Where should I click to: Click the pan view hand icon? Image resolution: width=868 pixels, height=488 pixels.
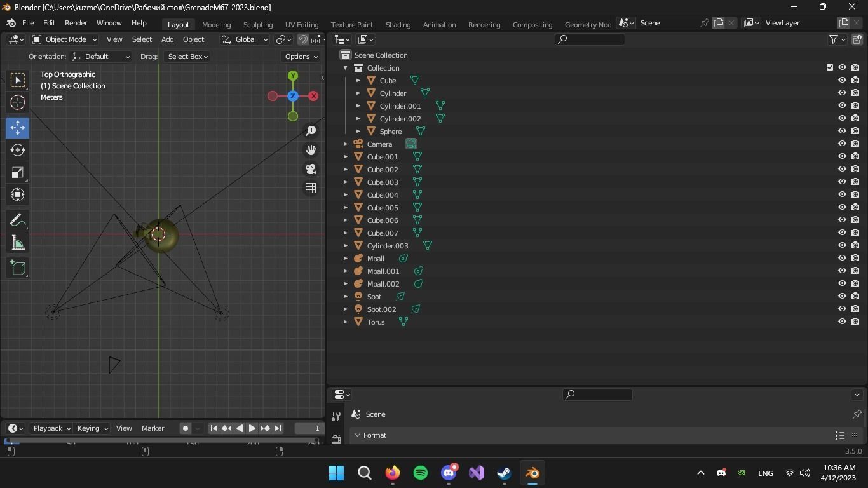311,150
